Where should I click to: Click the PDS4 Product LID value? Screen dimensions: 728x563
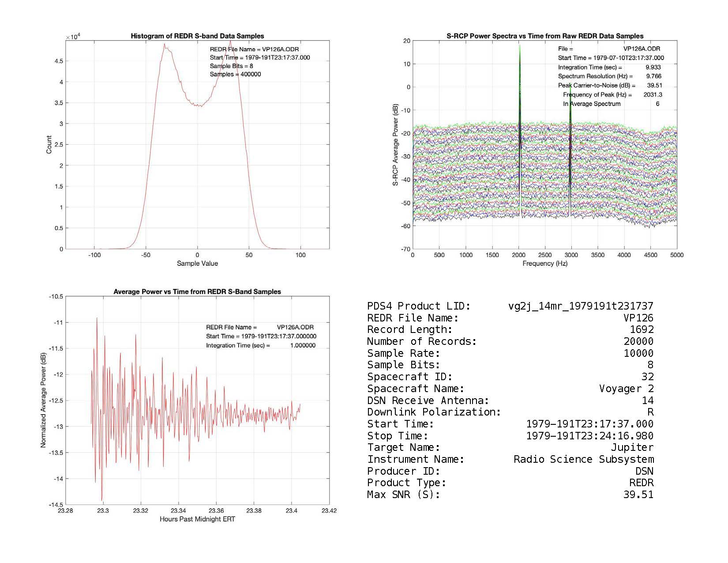[x=581, y=306]
